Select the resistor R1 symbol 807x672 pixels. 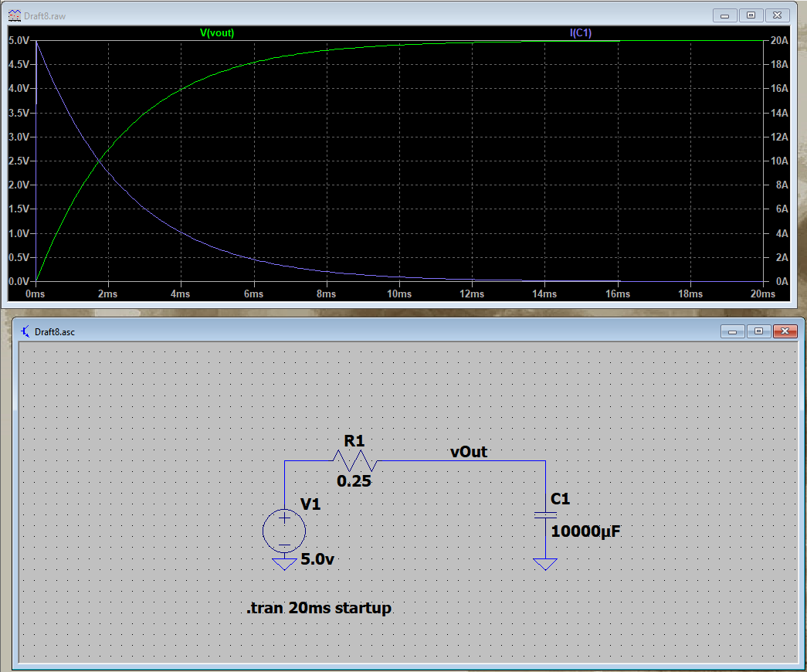[x=354, y=460]
